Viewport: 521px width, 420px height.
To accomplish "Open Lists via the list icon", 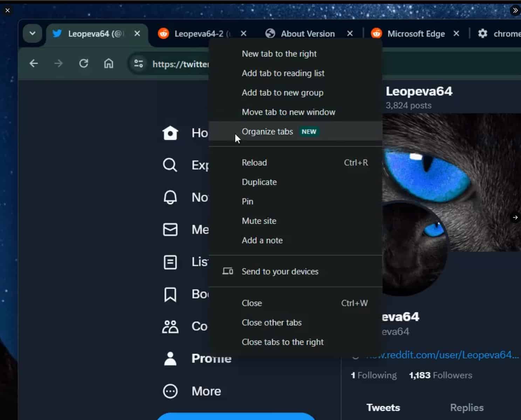I will tap(170, 262).
